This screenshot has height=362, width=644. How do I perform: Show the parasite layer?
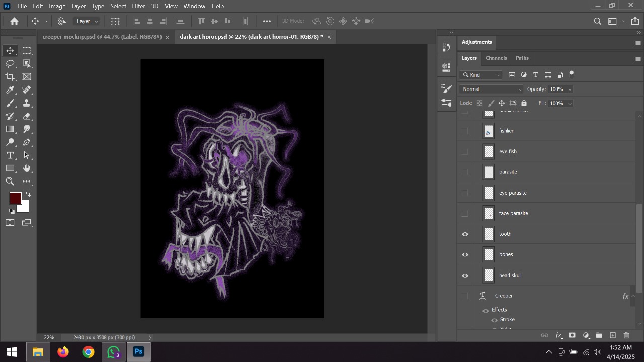(x=465, y=172)
